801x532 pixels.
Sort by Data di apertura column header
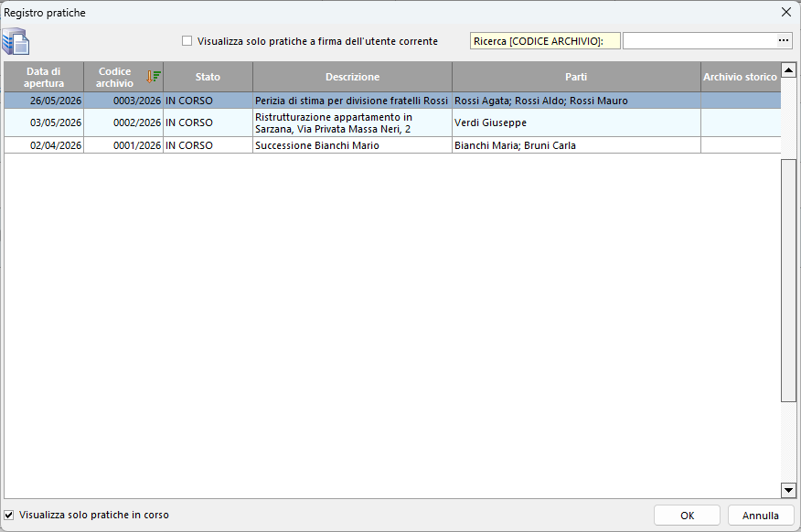(x=44, y=77)
